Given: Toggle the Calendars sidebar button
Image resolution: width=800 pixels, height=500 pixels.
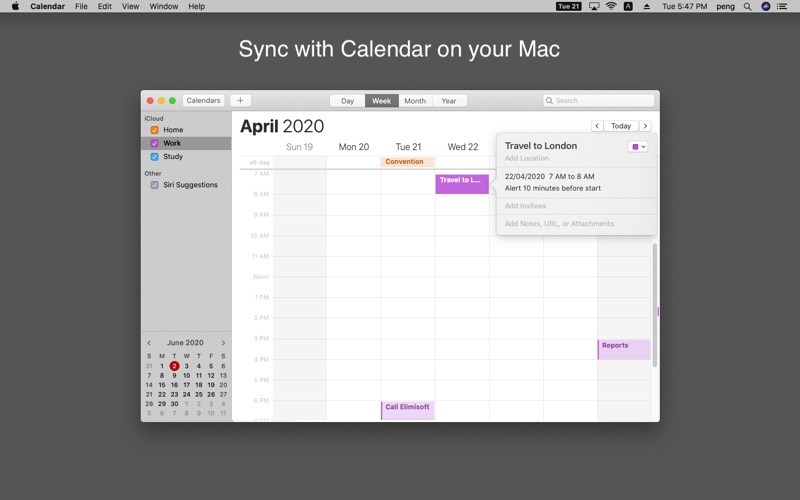Looking at the screenshot, I should click(203, 100).
